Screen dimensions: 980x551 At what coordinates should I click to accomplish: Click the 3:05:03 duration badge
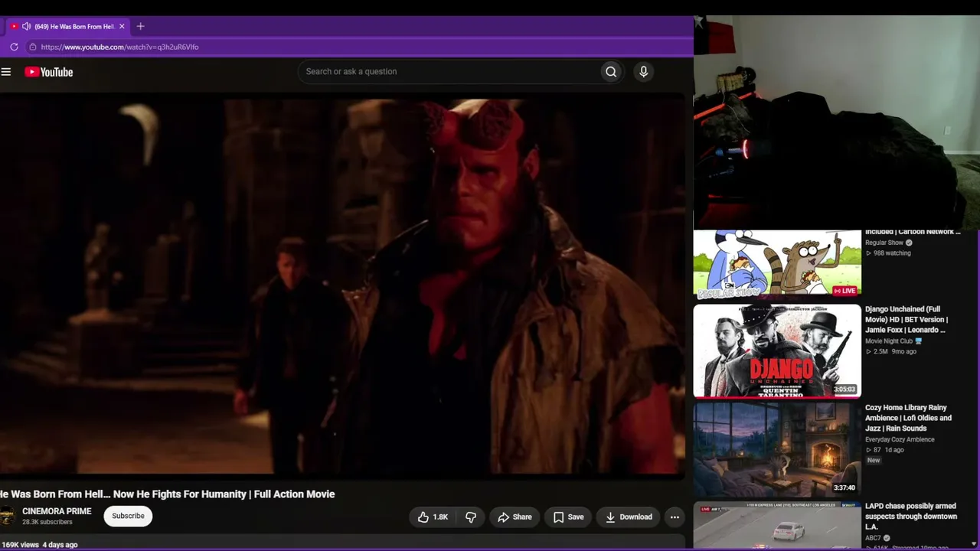click(x=844, y=390)
